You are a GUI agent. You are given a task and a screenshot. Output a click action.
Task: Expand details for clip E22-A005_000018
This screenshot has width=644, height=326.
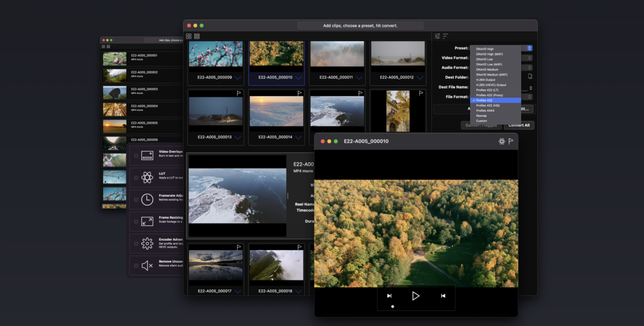point(298,291)
